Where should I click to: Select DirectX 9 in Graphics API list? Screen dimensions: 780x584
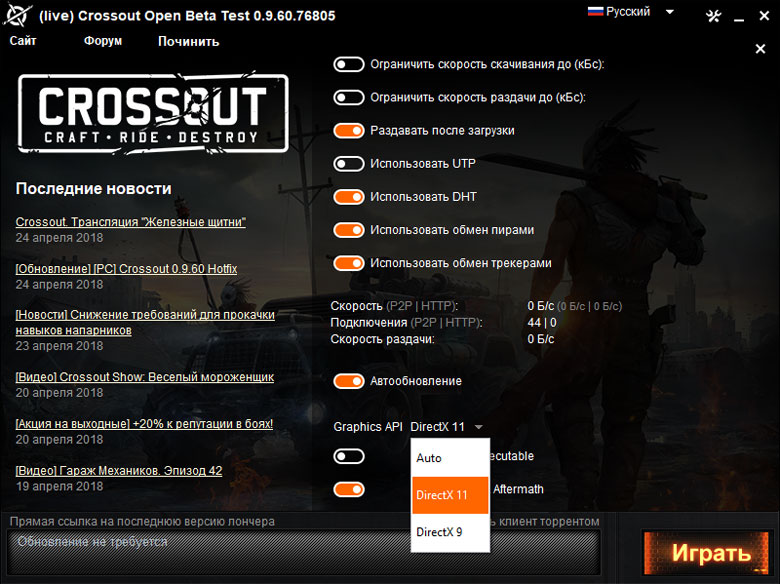point(450,532)
